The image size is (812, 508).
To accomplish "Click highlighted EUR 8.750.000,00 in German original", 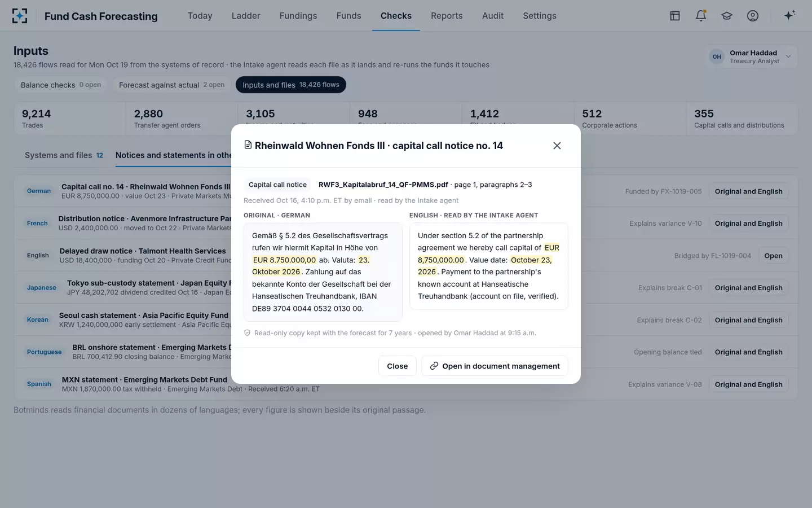I will click(x=284, y=260).
